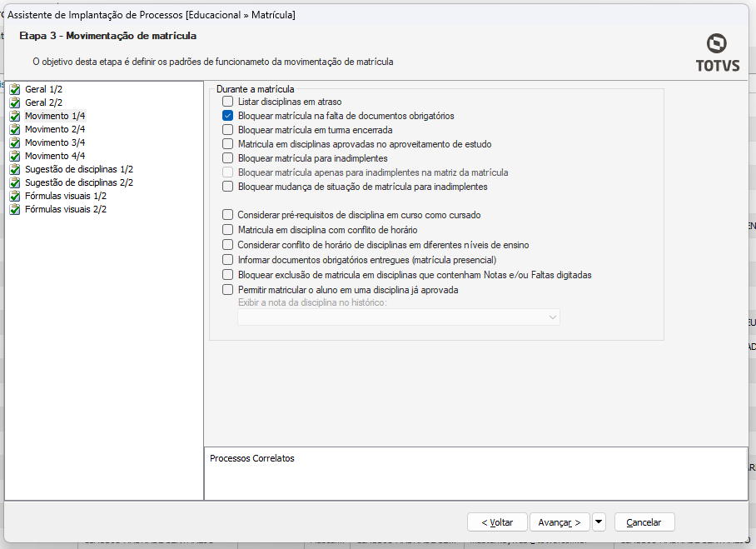Go to Sugestão de disciplinas 2/2 step
This screenshot has width=756, height=549.
pyautogui.click(x=79, y=182)
